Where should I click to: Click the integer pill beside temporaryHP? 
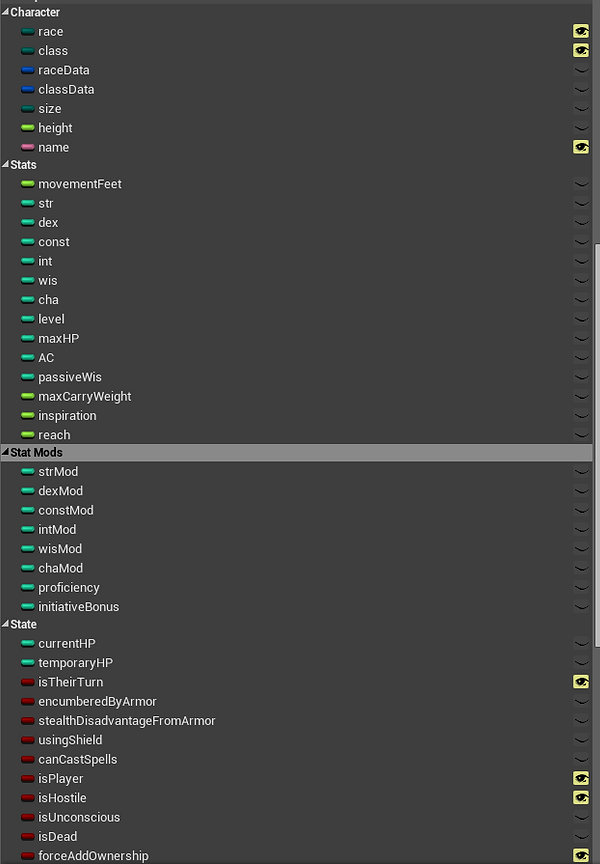coord(28,663)
